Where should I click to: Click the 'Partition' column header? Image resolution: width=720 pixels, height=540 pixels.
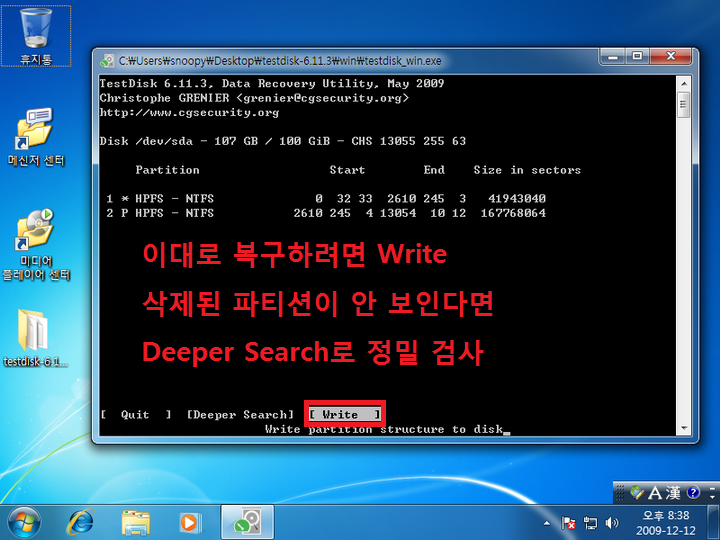[x=168, y=170]
